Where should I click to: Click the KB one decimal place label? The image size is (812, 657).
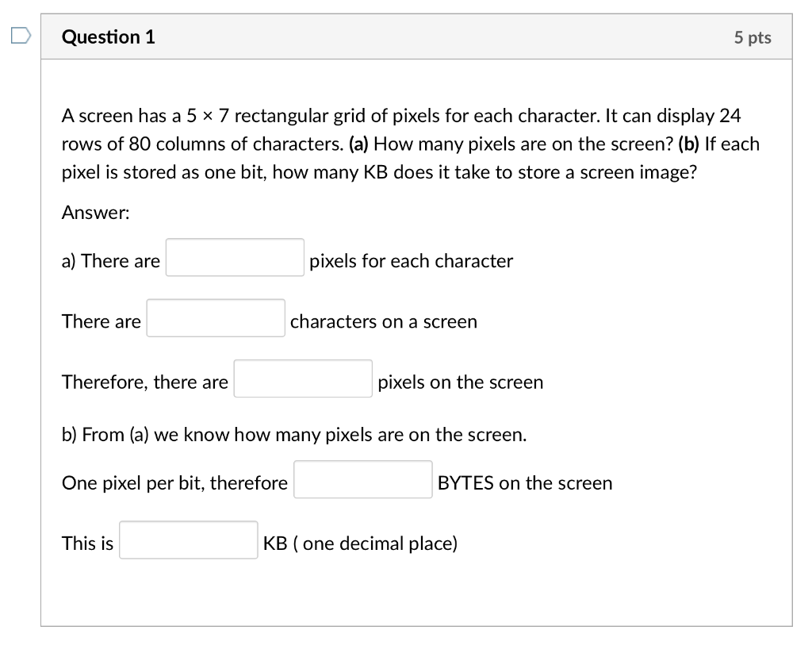(x=359, y=544)
